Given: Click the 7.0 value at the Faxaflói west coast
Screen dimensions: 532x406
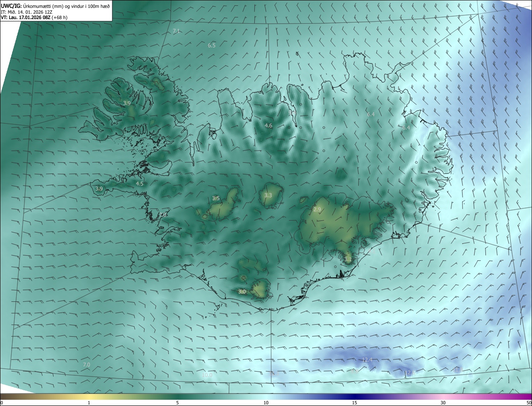Looking at the screenshot, I should coord(163,215).
